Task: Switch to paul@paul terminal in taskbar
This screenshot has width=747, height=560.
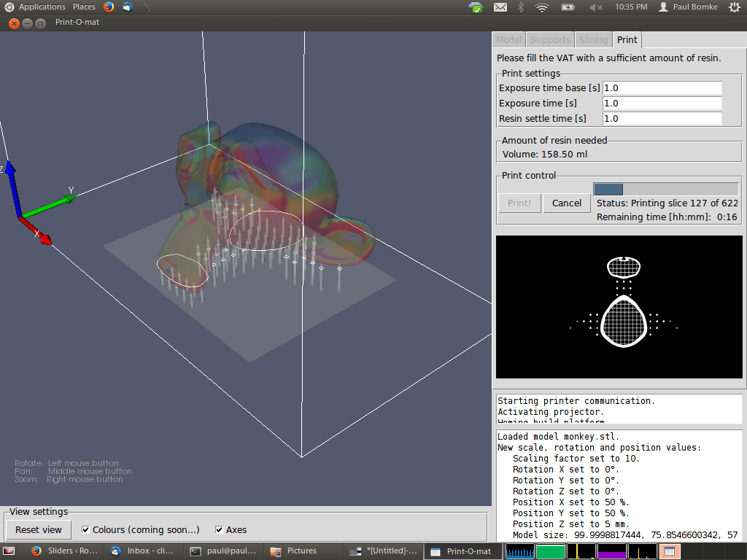Action: click(x=224, y=551)
